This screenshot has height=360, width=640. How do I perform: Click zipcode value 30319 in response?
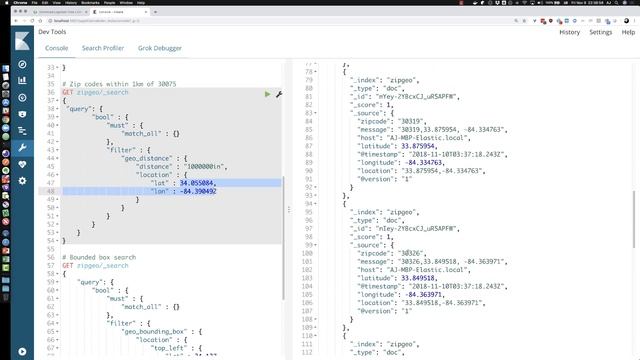click(412, 121)
